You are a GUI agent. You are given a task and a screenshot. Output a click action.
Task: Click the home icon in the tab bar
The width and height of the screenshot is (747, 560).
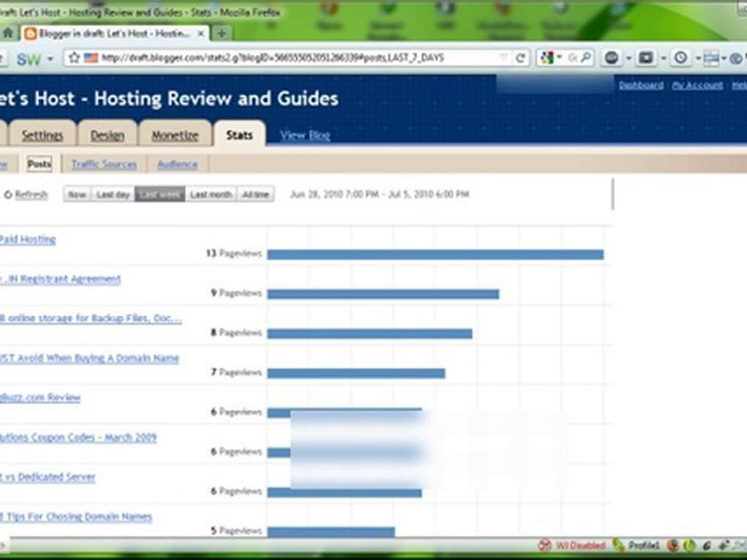point(7,33)
